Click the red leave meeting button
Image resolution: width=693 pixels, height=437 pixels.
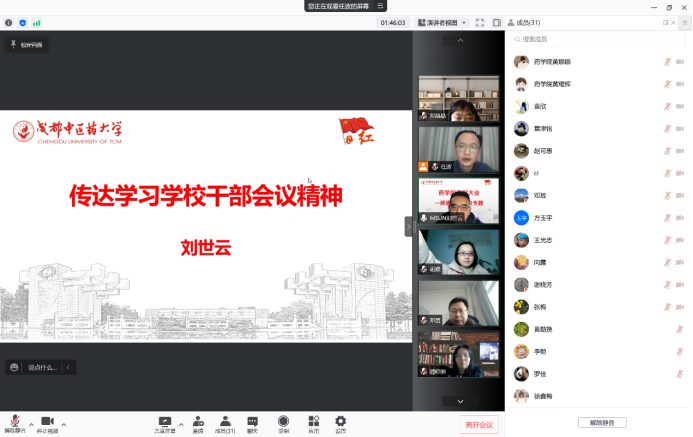coord(479,425)
